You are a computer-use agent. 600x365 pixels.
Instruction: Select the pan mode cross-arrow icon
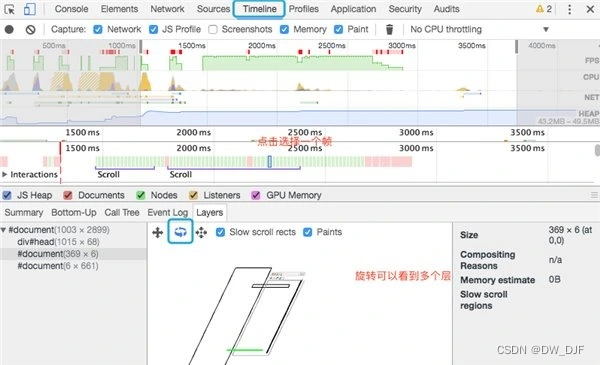point(158,232)
